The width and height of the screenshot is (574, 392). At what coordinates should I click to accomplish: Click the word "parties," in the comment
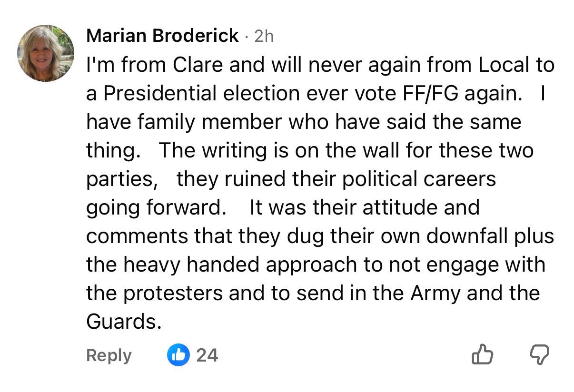122,179
